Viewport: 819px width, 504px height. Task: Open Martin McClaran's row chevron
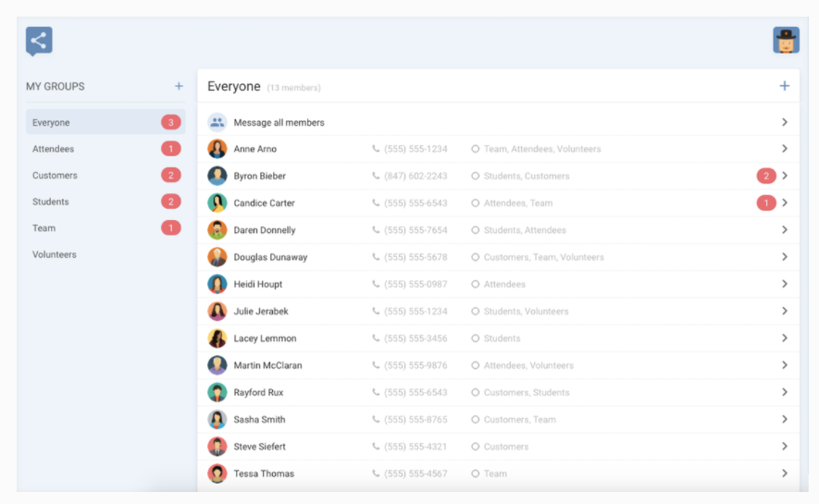[785, 365]
